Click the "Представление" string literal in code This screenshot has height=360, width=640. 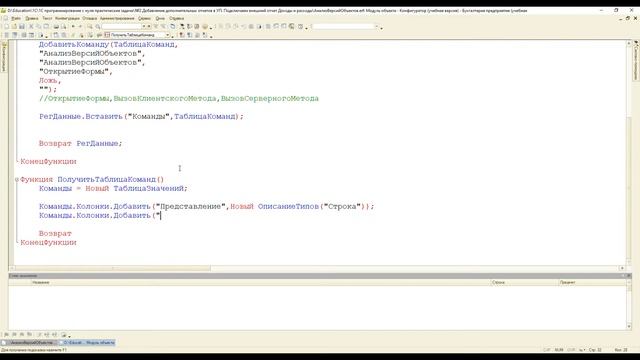[191, 207]
